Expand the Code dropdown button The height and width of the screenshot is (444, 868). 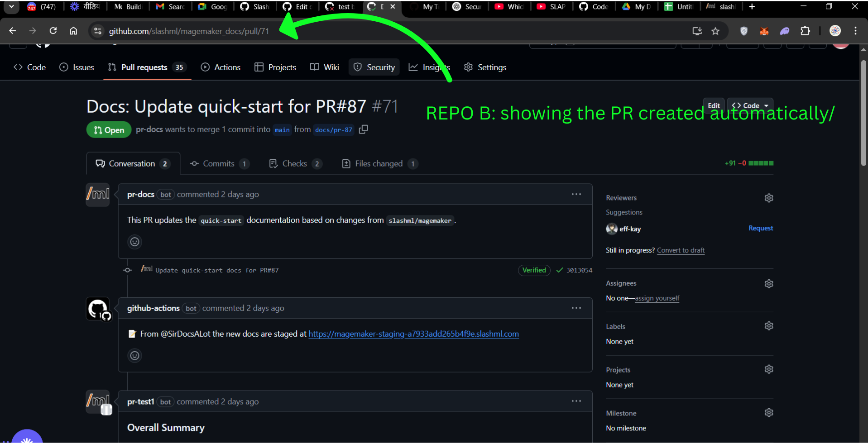(750, 105)
